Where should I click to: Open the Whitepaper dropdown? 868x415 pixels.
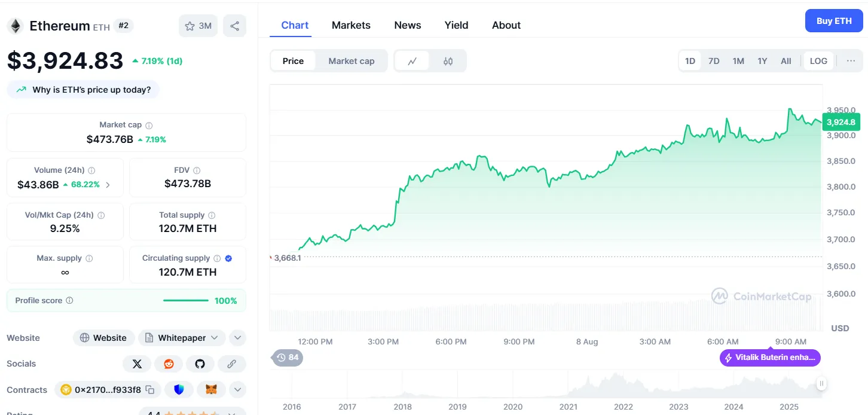[x=182, y=338]
